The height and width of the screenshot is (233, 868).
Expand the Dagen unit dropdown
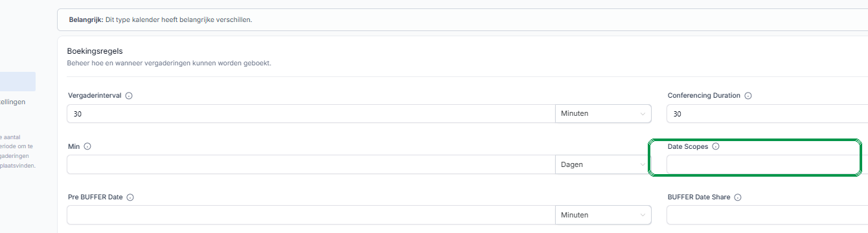604,164
